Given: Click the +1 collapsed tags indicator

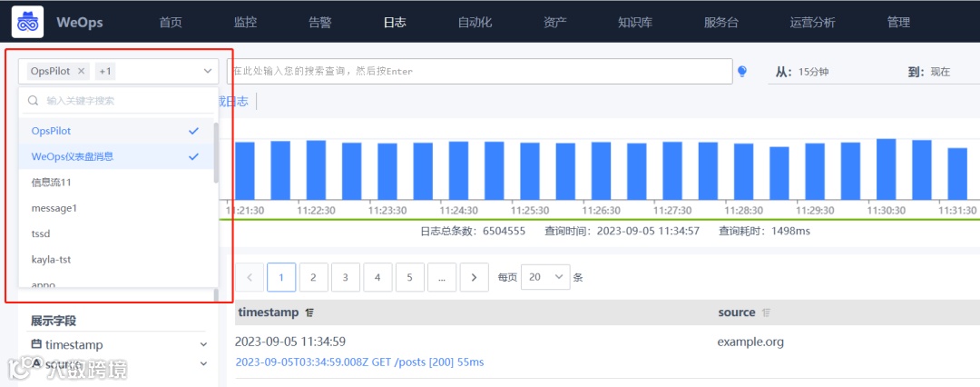Looking at the screenshot, I should pyautogui.click(x=105, y=72).
